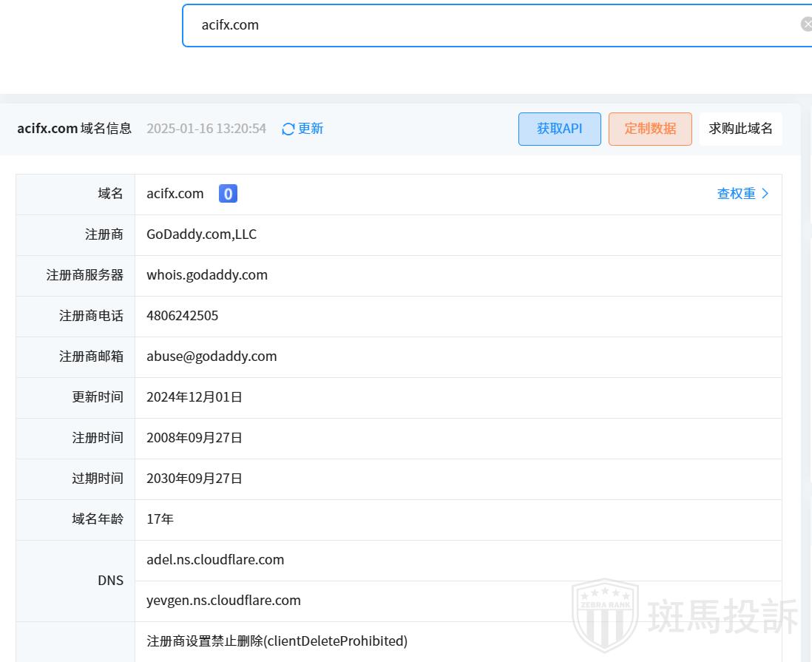812x662 pixels.
Task: Click the abuse@godaddy.com email address
Action: pyautogui.click(x=212, y=357)
